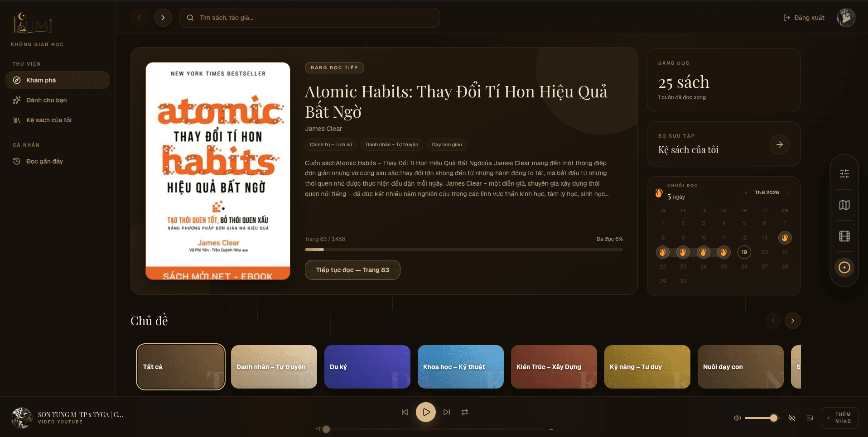Click Tiếp tục đọc — Trang 83 button
Viewport: 868px width, 437px height.
tap(352, 270)
